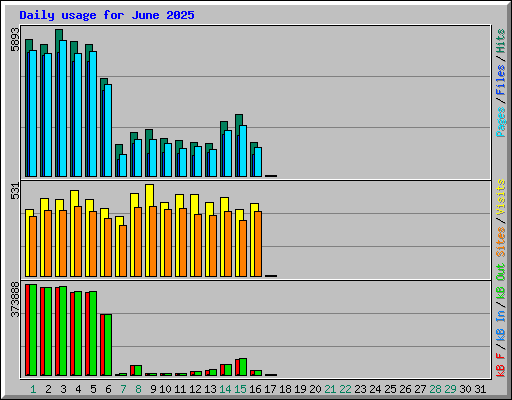Click the vertical 'Sites' legend label
The image size is (512, 400).
pos(501,242)
